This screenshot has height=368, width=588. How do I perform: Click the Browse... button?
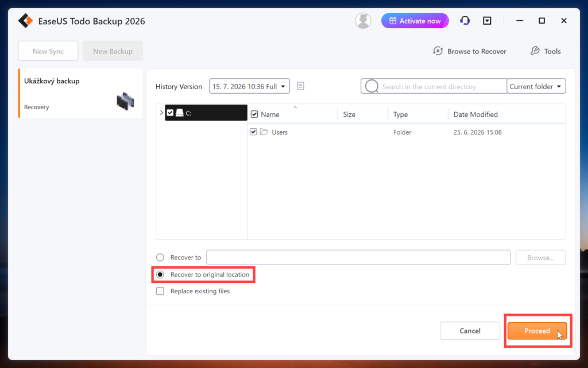pos(541,258)
